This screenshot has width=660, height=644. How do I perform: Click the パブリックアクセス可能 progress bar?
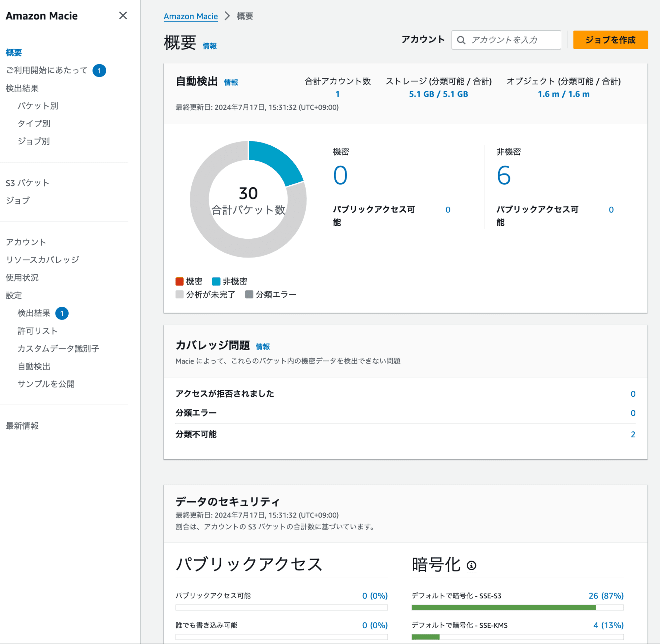point(281,608)
